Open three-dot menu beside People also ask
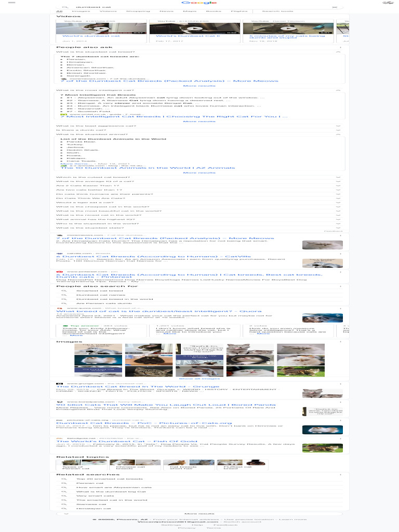The width and height of the screenshot is (399, 532). coord(341,47)
